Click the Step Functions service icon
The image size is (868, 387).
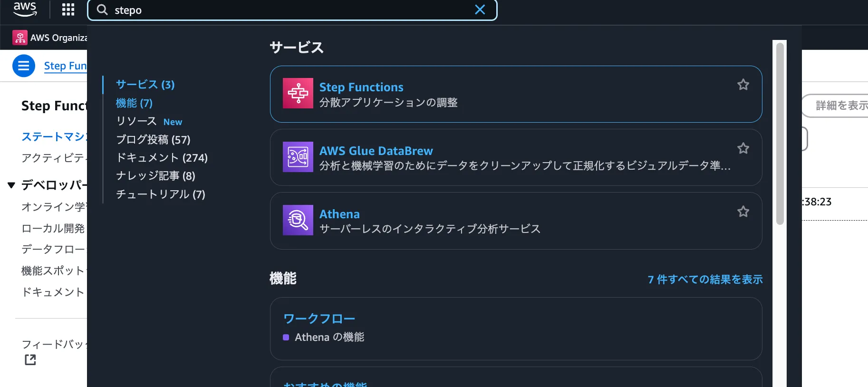298,93
